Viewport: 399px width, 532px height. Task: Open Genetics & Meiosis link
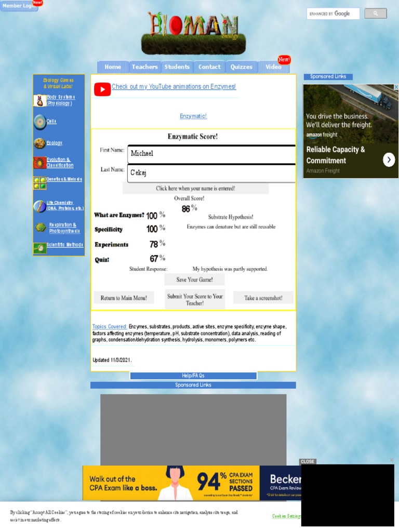tap(64, 179)
